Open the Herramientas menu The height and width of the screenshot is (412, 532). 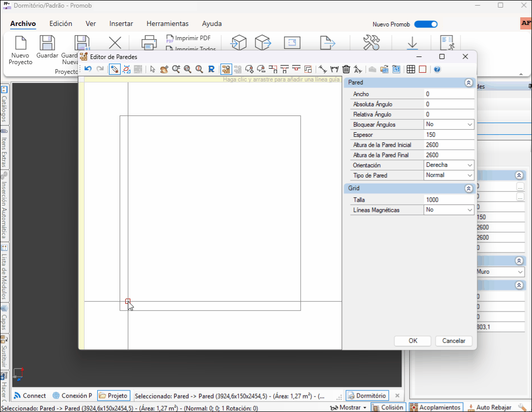167,23
